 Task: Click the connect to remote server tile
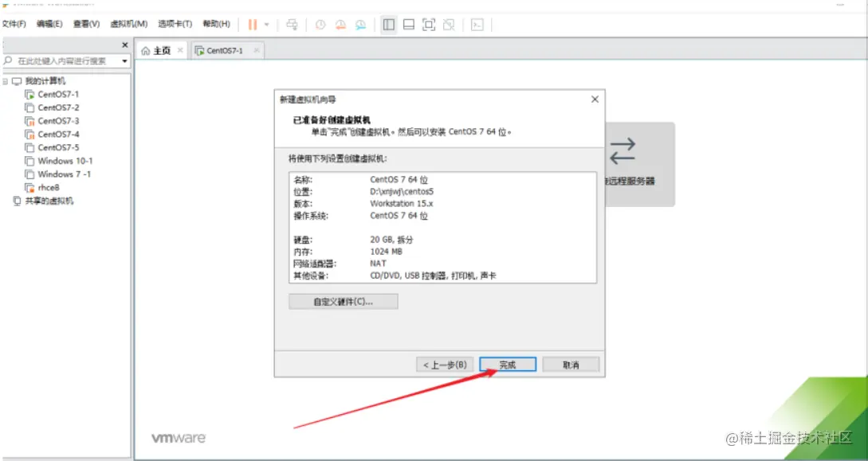[x=640, y=165]
